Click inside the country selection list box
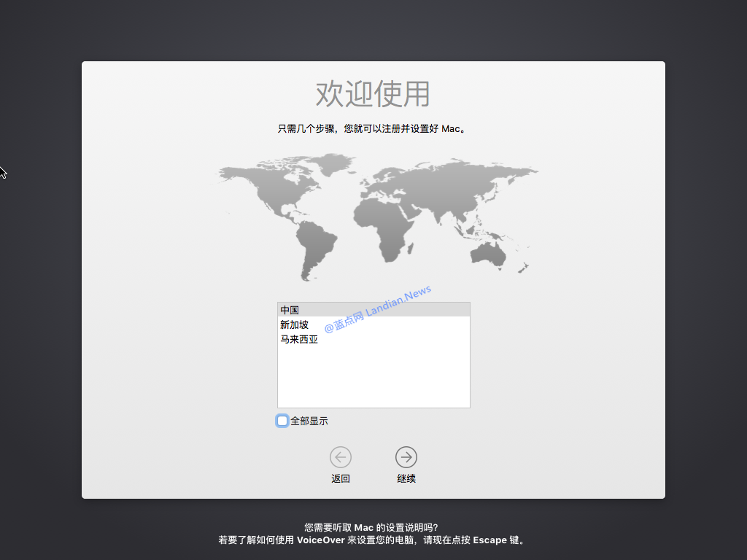747x560 pixels. click(x=373, y=372)
